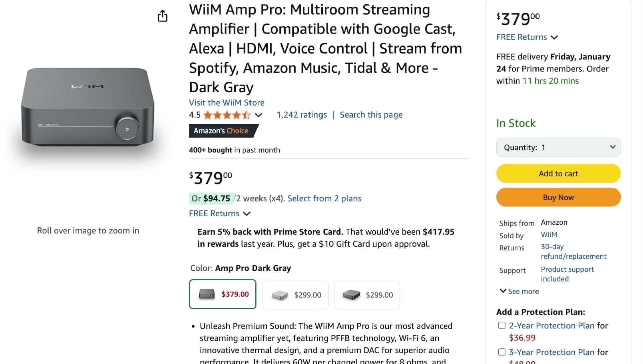The width and height of the screenshot is (643, 364).
Task: Check the 2-Year Protection Plan checkbox
Action: pos(502,325)
